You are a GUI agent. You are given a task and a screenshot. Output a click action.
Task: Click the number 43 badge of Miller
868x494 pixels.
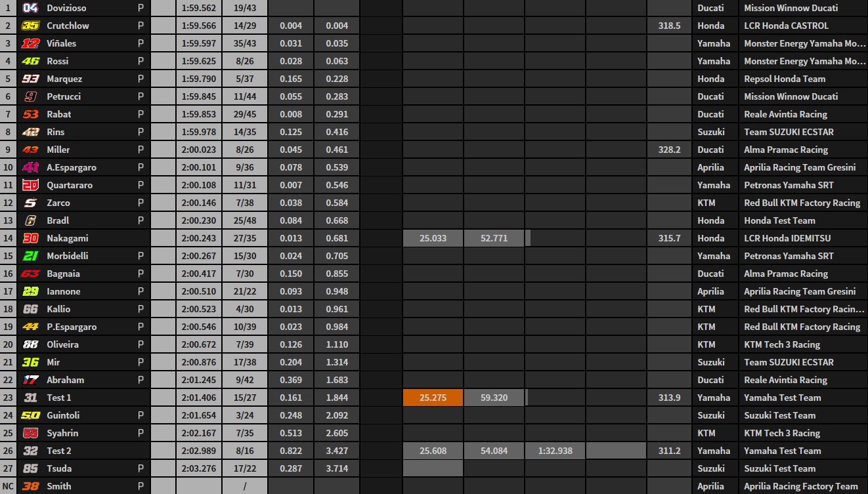[30, 150]
